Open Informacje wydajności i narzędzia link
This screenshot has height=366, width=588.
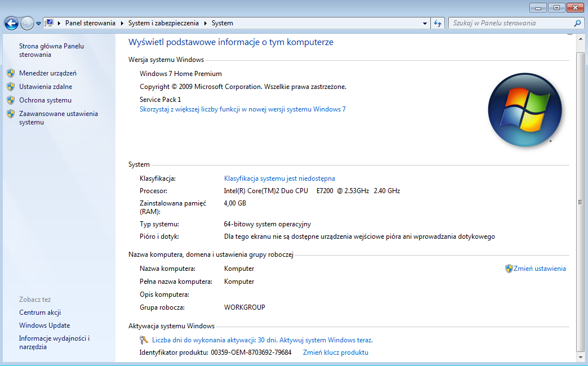(x=55, y=342)
